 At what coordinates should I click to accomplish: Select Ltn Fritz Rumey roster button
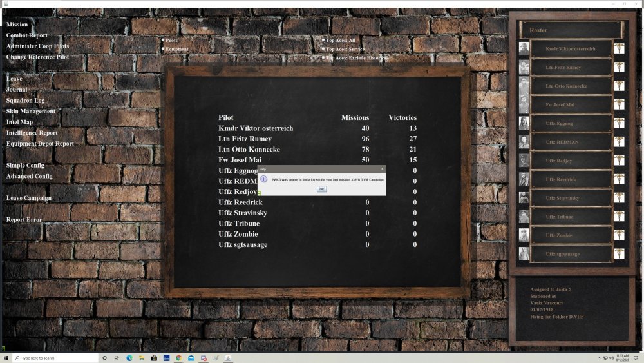click(571, 67)
